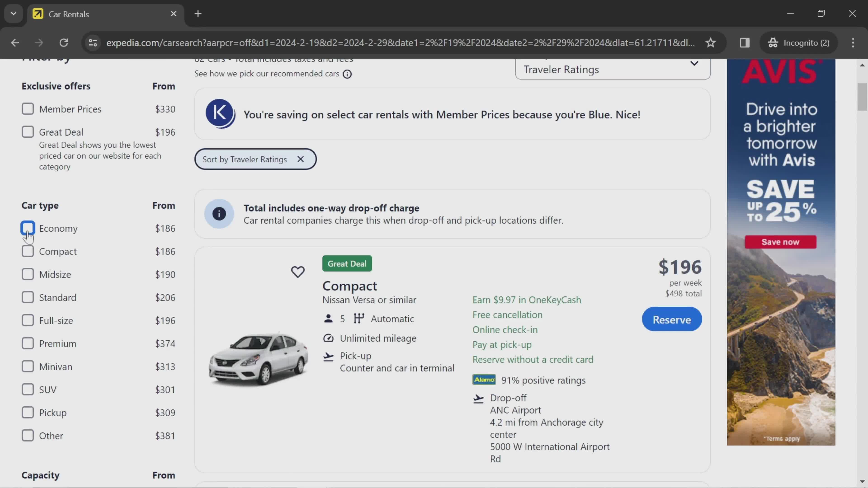868x488 pixels.
Task: Check the Other car type filter
Action: click(x=28, y=435)
